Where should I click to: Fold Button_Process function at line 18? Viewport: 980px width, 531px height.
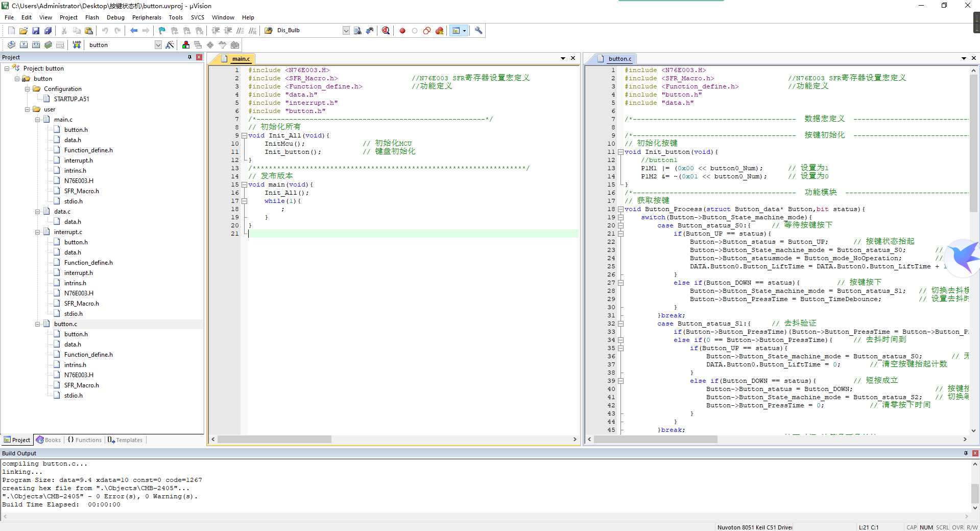pos(620,210)
